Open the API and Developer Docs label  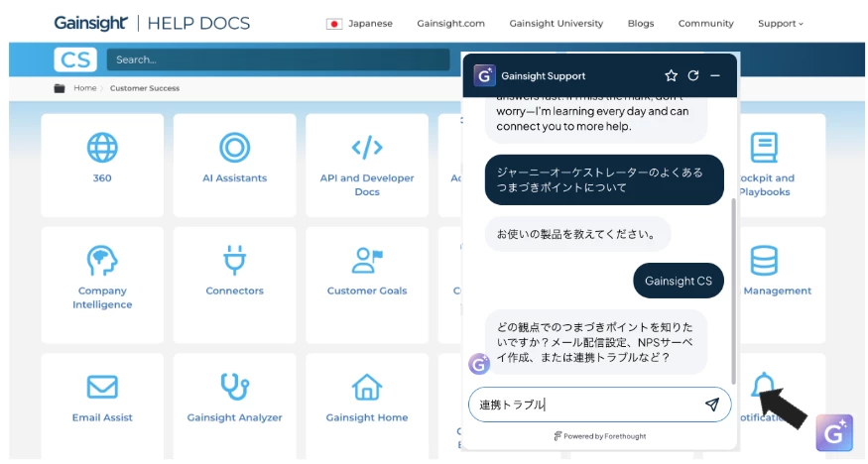(367, 184)
